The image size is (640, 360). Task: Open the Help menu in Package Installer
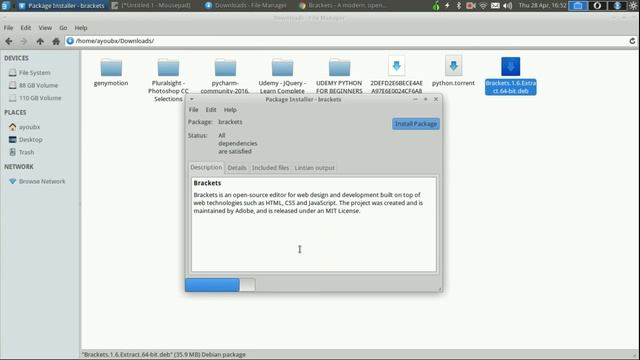(230, 110)
